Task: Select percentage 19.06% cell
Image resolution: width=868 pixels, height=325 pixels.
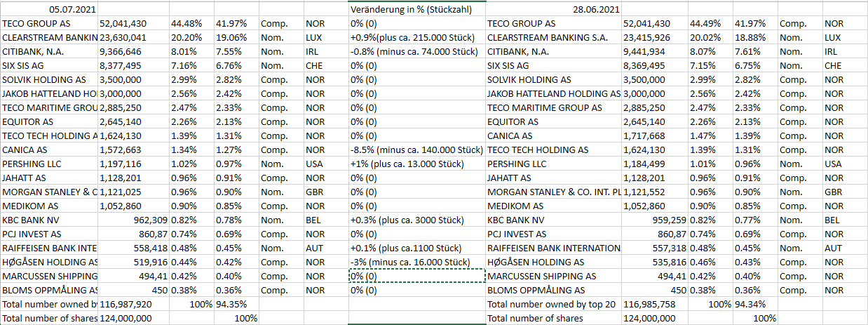Action: pos(236,37)
